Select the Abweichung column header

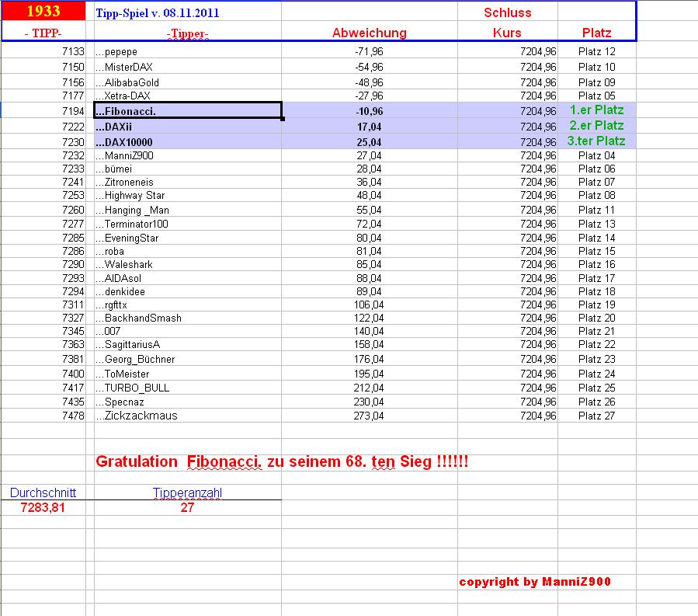[369, 33]
